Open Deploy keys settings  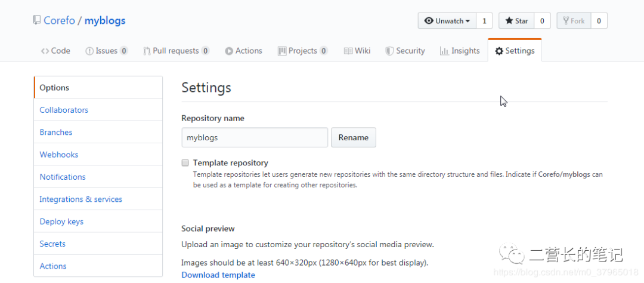[98, 222]
